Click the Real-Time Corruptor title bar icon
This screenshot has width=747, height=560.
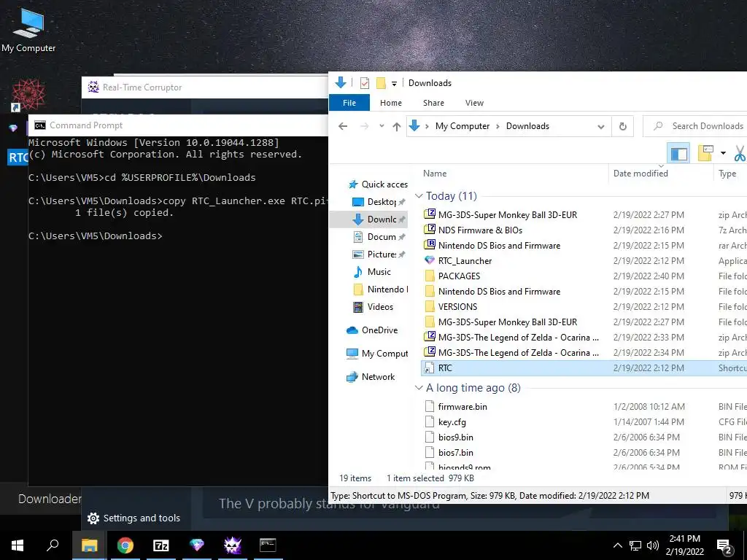point(93,87)
